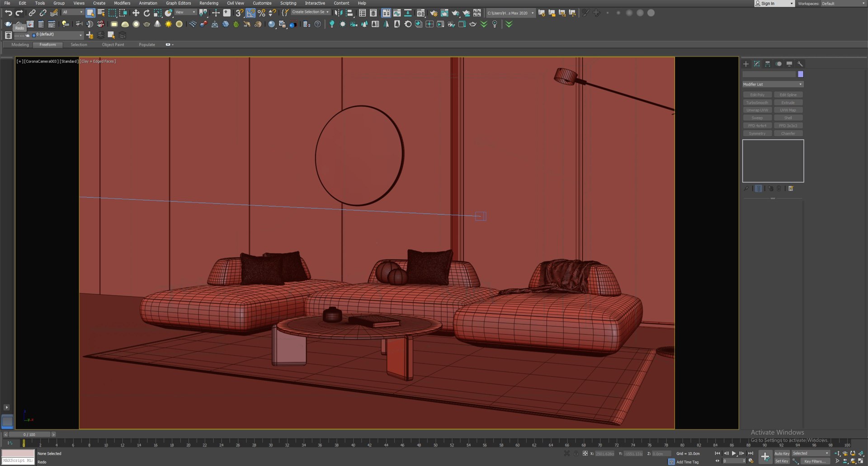Toggle Show End Result in modifier stack
Screen dimensions: 868x466
click(x=758, y=188)
